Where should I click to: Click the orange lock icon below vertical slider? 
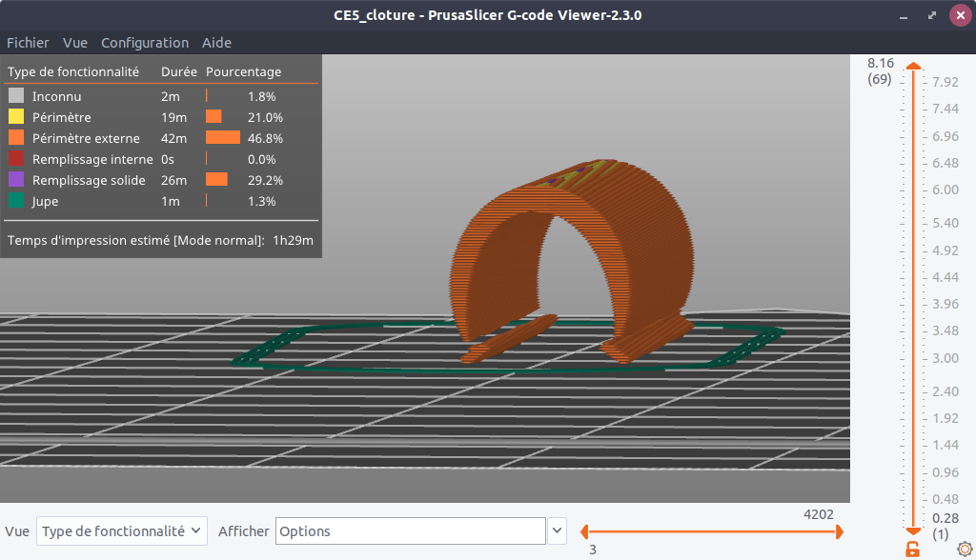tap(912, 549)
